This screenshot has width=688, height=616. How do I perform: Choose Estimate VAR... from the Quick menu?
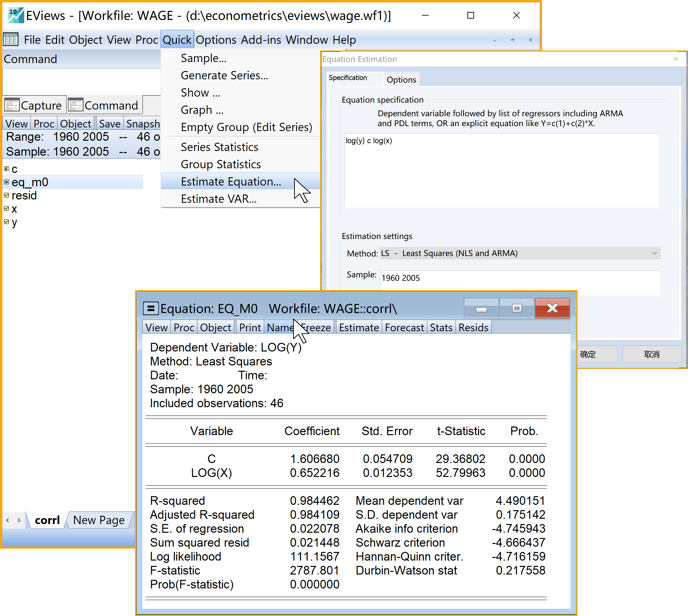click(219, 199)
